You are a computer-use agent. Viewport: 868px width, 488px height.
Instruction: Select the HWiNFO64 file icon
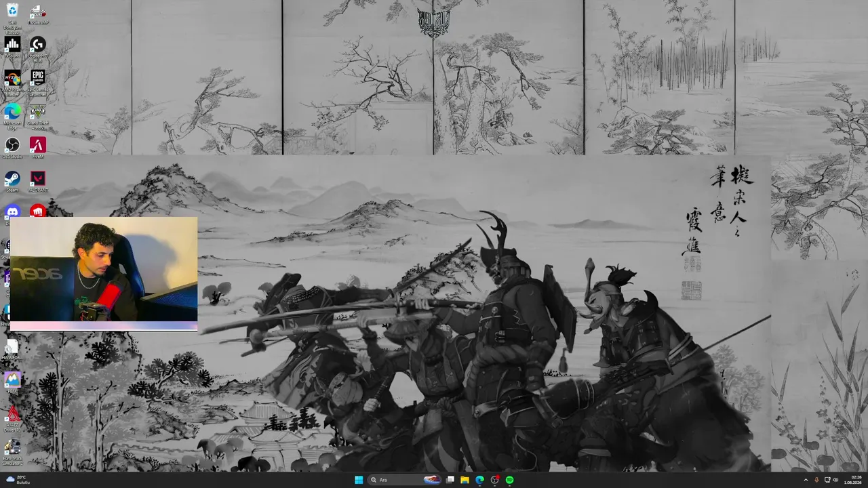click(12, 350)
